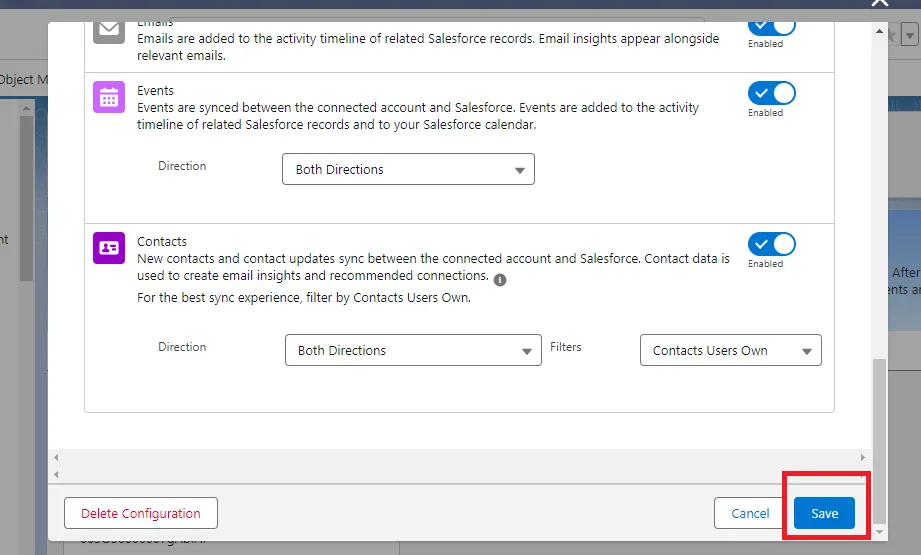Click the gray Emails envelope icon
This screenshot has width=921, height=555.
click(109, 29)
